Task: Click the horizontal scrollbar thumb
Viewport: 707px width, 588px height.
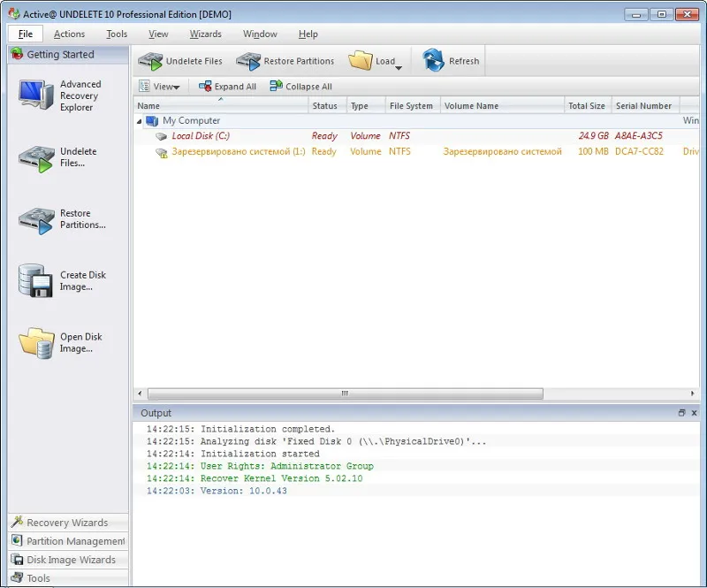Action: [x=346, y=393]
